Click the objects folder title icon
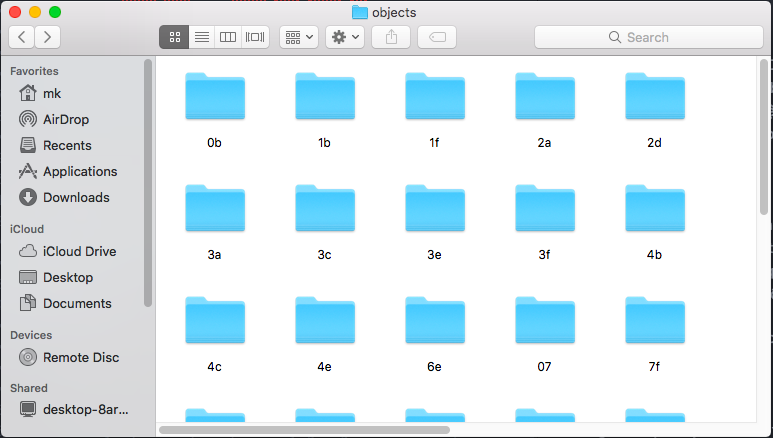 [359, 12]
